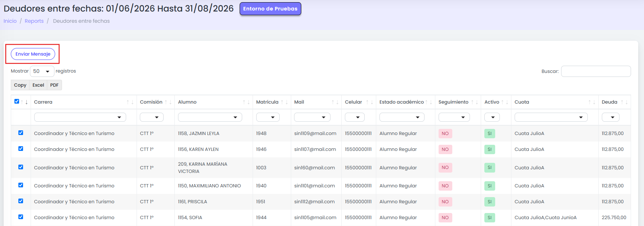Sort the table by Carrera column header
This screenshot has height=226, width=644.
(84, 102)
